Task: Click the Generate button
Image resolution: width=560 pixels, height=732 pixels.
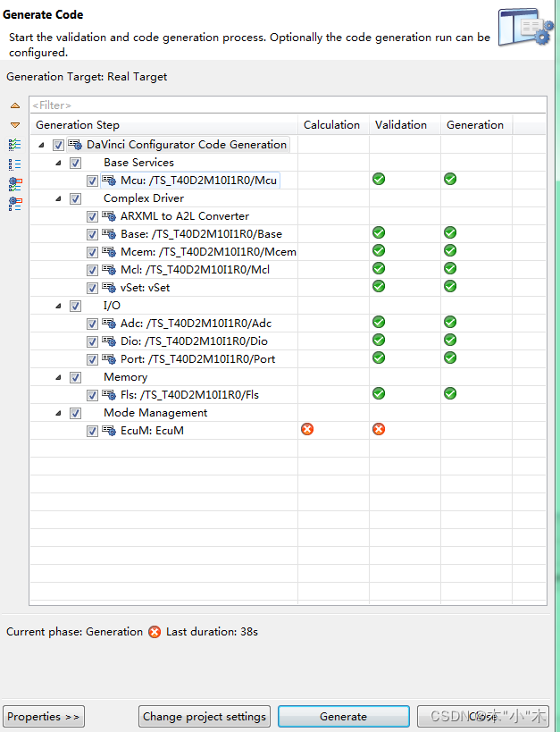Action: coord(344,716)
